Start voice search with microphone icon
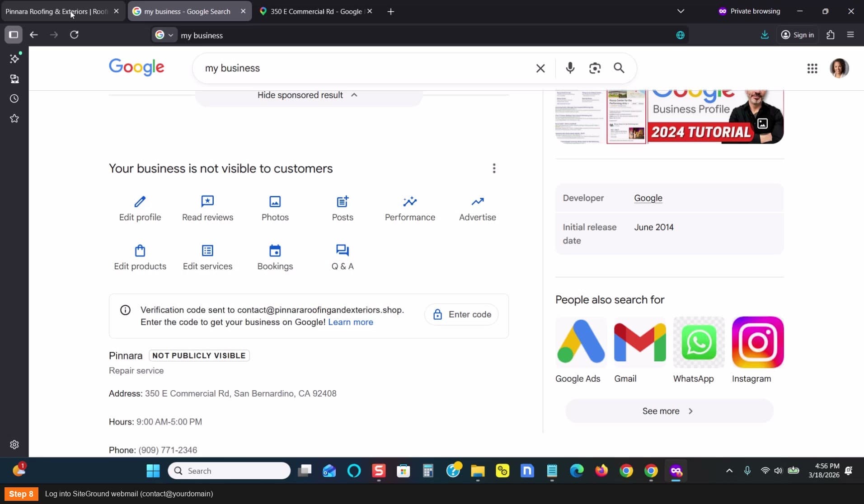The width and height of the screenshot is (864, 504). click(x=570, y=68)
